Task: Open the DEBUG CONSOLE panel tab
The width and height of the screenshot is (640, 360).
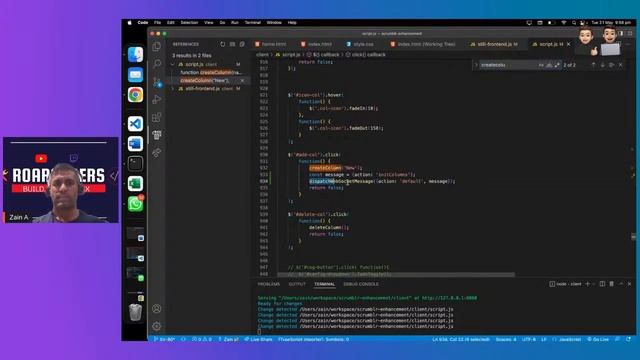Action: tap(361, 284)
